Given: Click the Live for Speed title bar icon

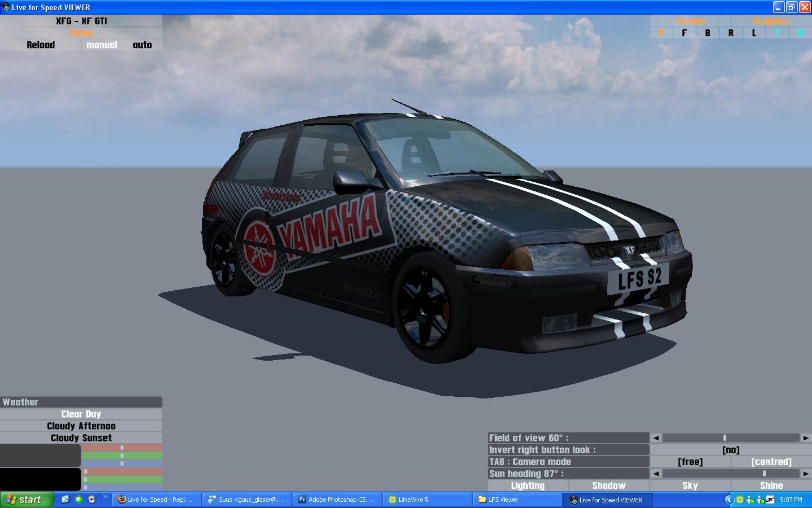Looking at the screenshot, I should tap(6, 7).
